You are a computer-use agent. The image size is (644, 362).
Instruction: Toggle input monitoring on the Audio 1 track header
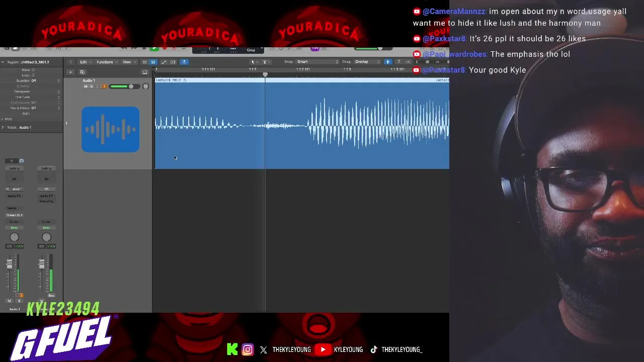click(104, 86)
